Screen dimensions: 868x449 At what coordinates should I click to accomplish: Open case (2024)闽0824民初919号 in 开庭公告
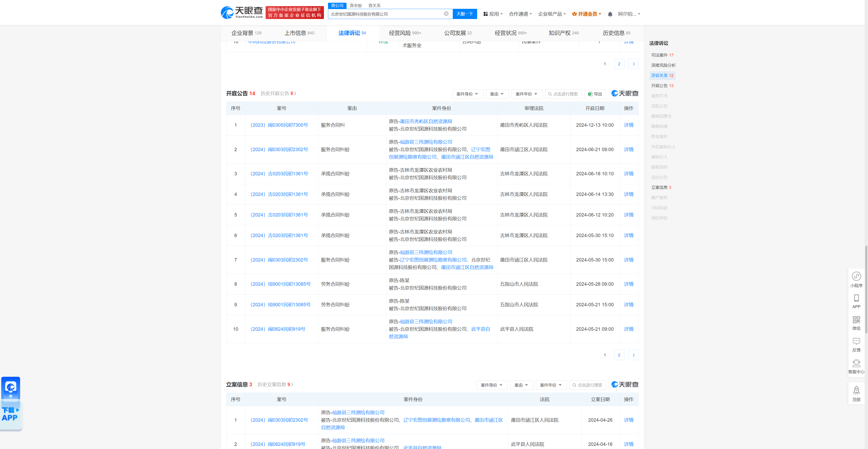[278, 329]
